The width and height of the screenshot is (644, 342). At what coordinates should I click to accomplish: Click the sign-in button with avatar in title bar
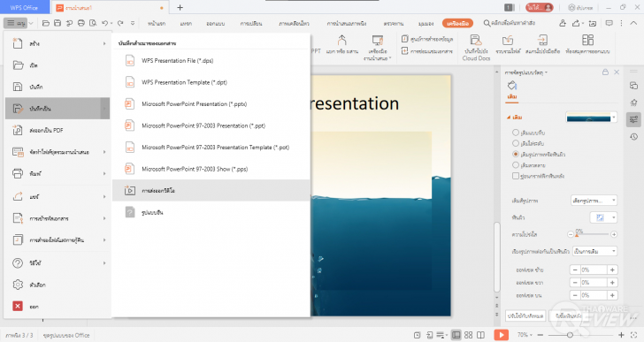point(540,7)
